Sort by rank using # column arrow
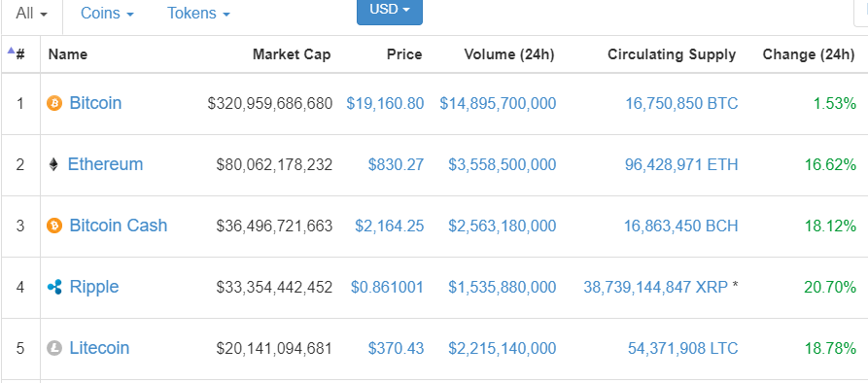868x383 pixels. [17, 53]
